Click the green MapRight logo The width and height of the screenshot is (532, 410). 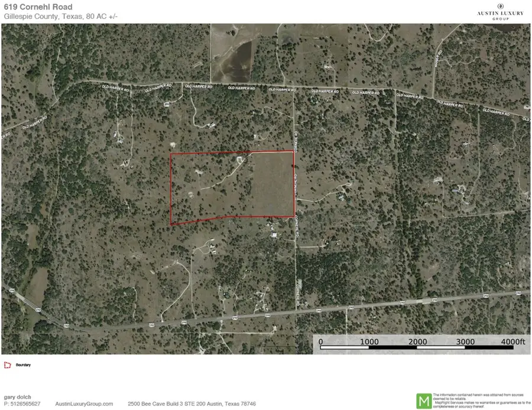(x=423, y=400)
